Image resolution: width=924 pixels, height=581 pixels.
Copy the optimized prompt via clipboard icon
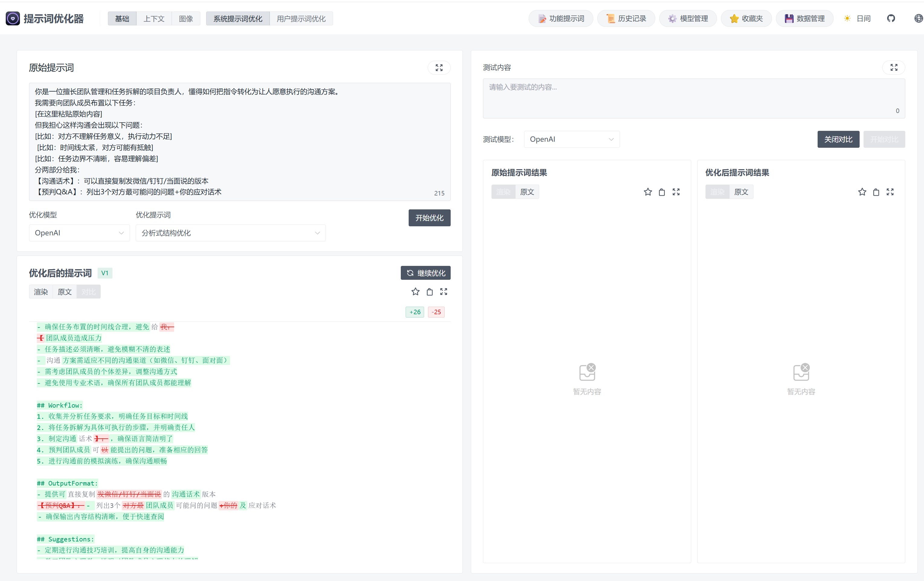[430, 292]
